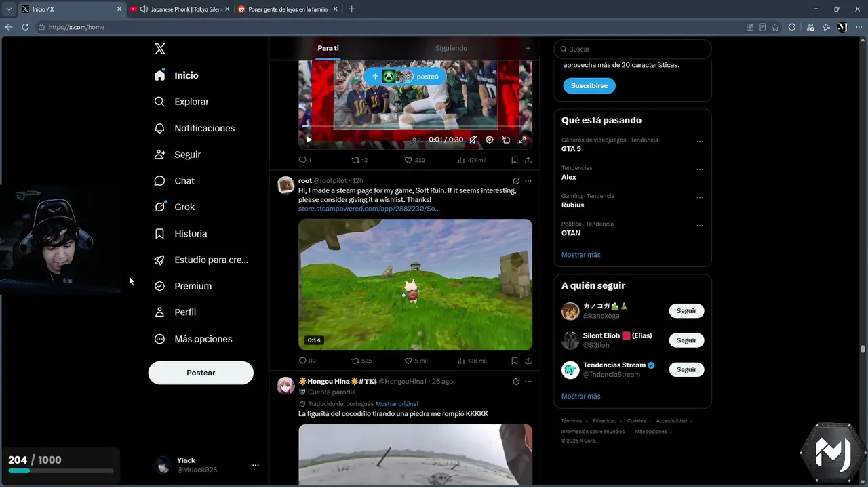Open football video settings gear
868x488 pixels.
490,140
